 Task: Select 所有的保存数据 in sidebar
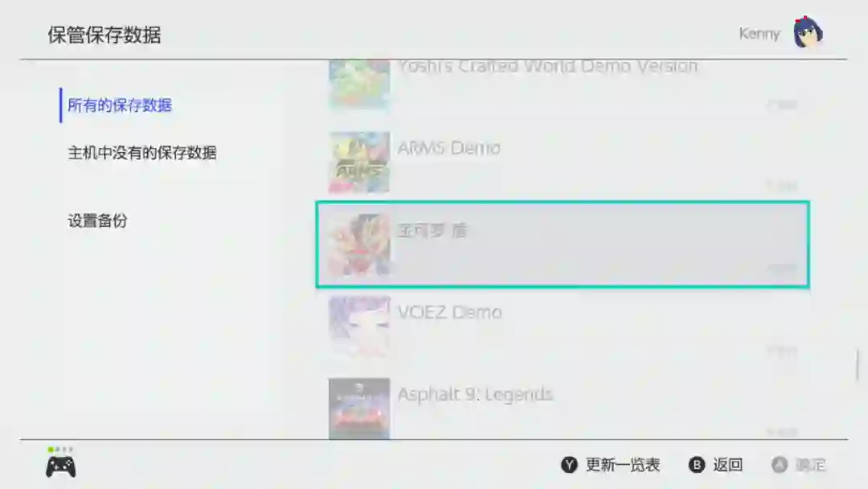click(120, 105)
